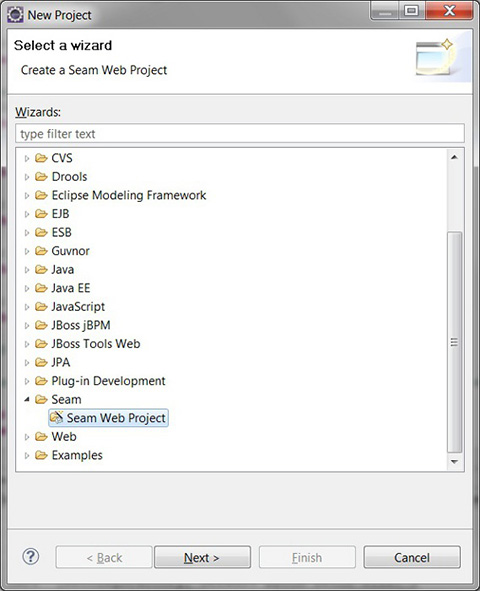Image resolution: width=480 pixels, height=591 pixels.
Task: Click the Eclipse icon in title bar
Action: [15, 15]
